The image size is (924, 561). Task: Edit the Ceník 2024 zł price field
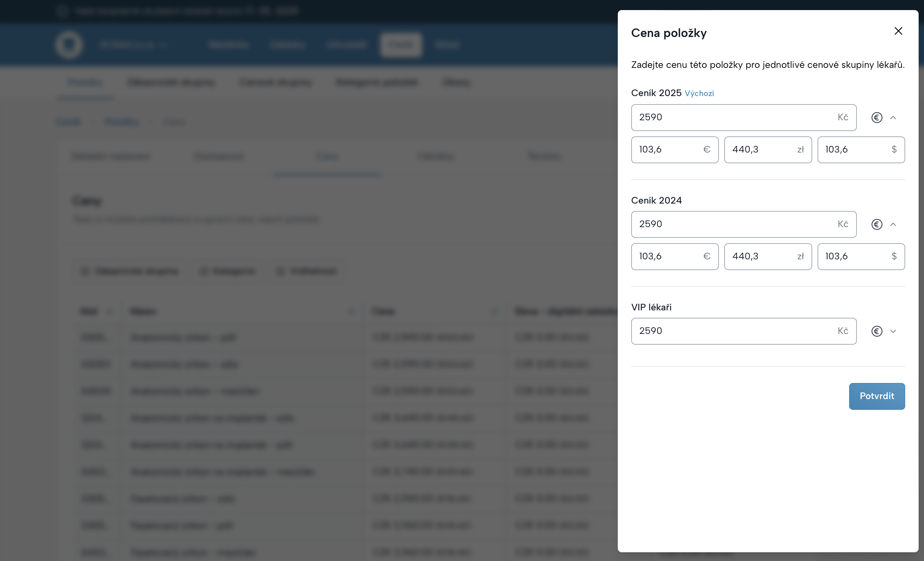[x=768, y=257]
